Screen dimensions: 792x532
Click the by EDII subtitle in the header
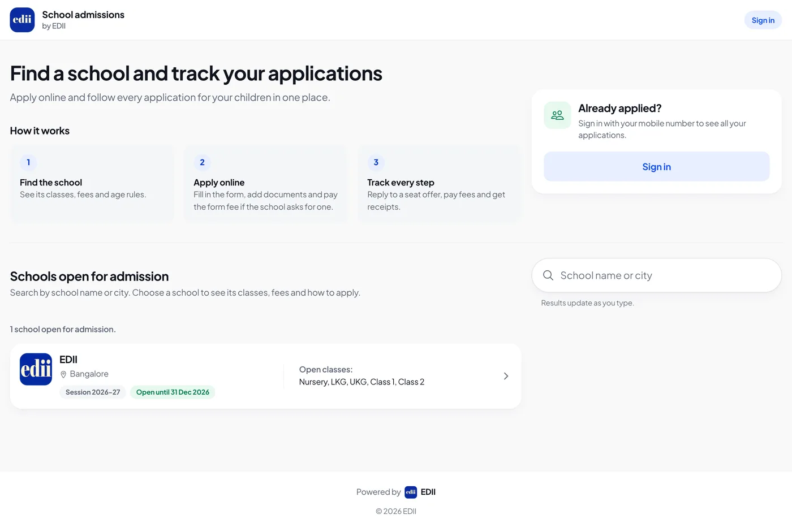click(x=54, y=26)
